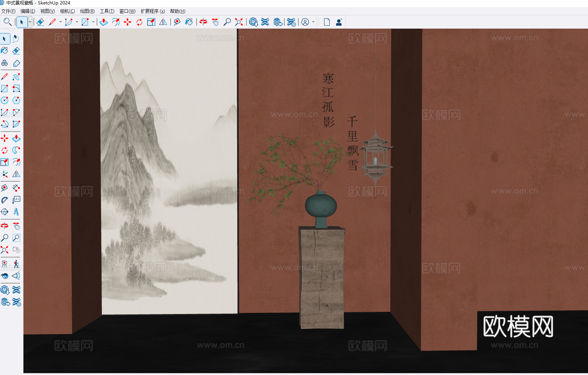Select the Lasso tool in left palette
The image size is (588, 375).
pyautogui.click(x=16, y=38)
